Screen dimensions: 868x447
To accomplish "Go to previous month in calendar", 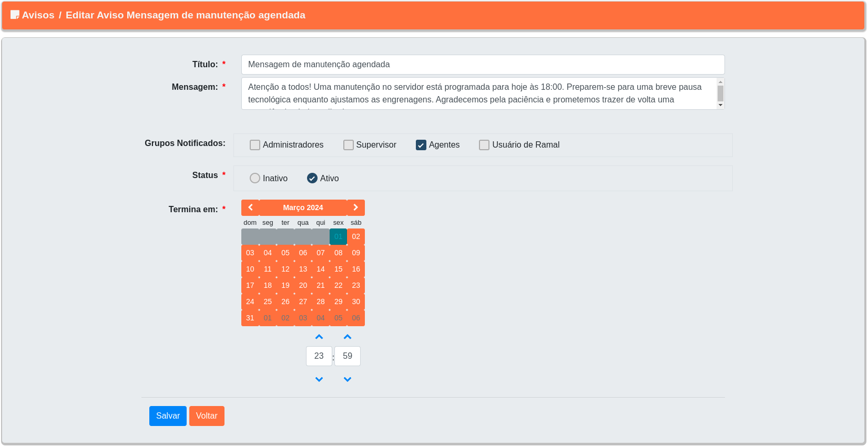I will (x=250, y=207).
